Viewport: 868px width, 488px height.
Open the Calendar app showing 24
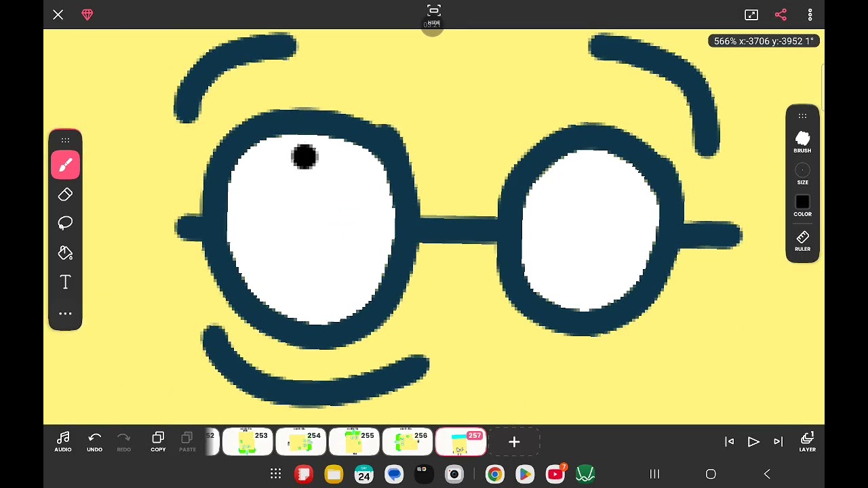click(x=364, y=474)
